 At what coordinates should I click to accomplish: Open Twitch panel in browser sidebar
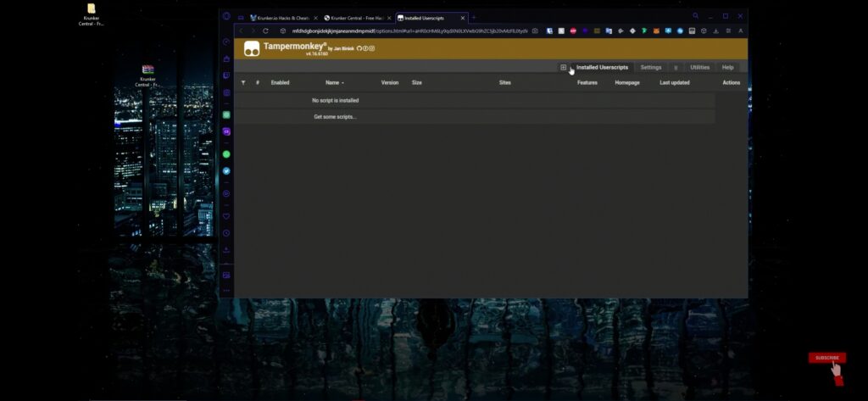[225, 76]
